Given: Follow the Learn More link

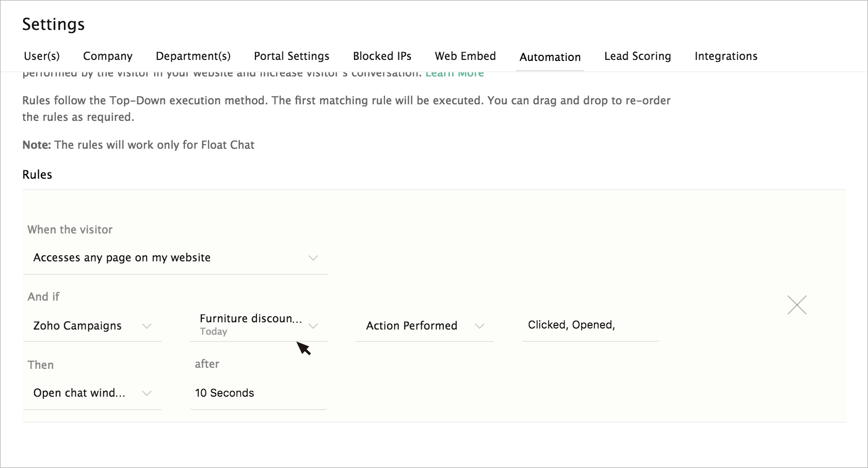Looking at the screenshot, I should pyautogui.click(x=455, y=73).
